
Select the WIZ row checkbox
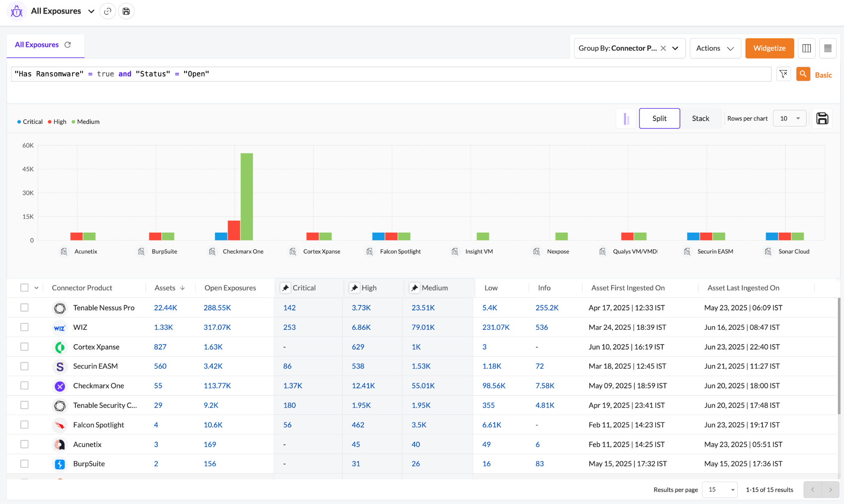[x=24, y=327]
